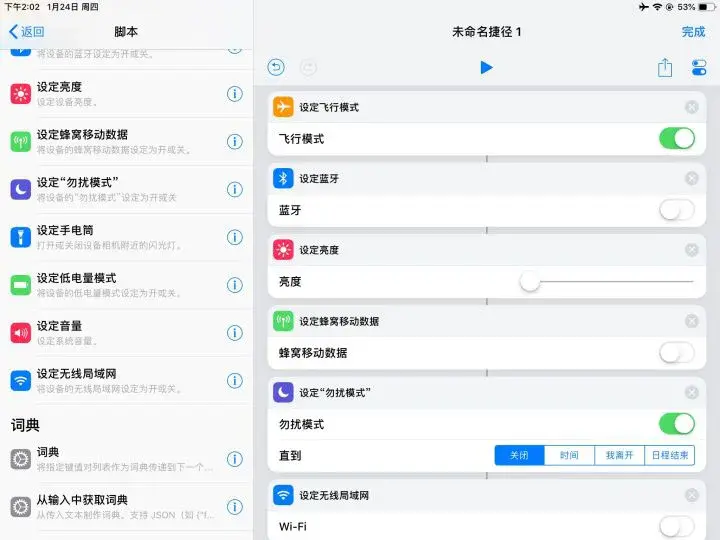Remove the 设定蓝牙 action card
Image resolution: width=720 pixels, height=540 pixels.
[x=692, y=178]
